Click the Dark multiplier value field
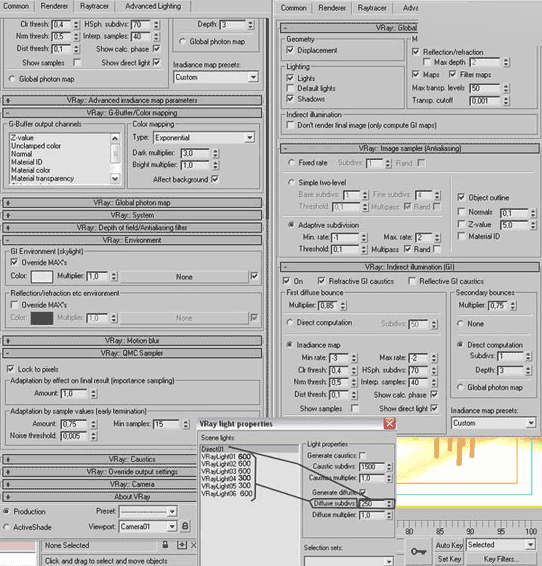 pyautogui.click(x=195, y=153)
